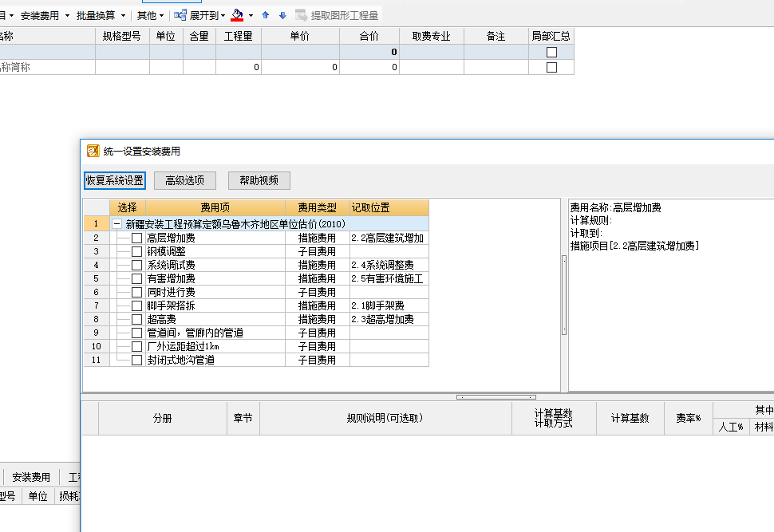Tick 局部汇总 checkbox in second row

pos(552,67)
